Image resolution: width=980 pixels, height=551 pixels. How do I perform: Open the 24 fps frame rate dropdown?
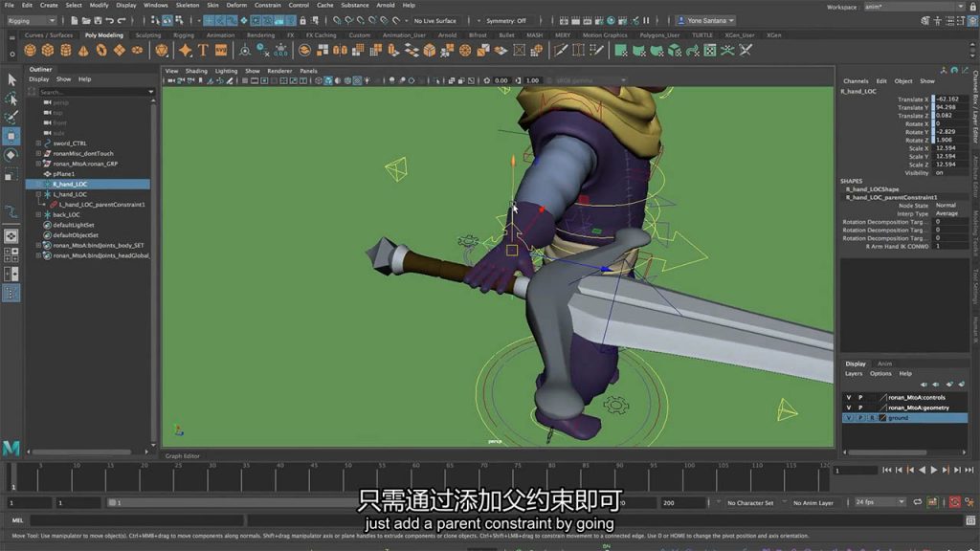[x=880, y=502]
